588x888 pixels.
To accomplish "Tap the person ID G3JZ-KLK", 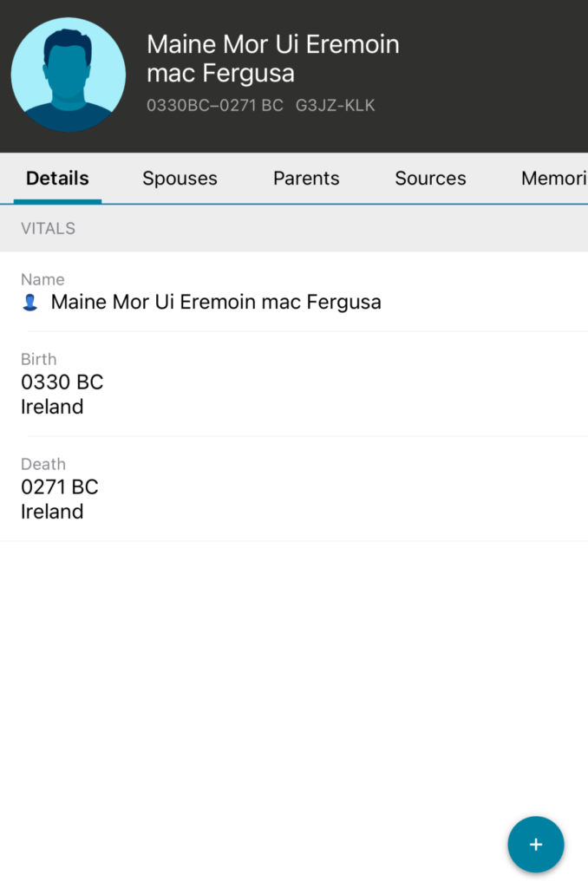I will (x=335, y=106).
